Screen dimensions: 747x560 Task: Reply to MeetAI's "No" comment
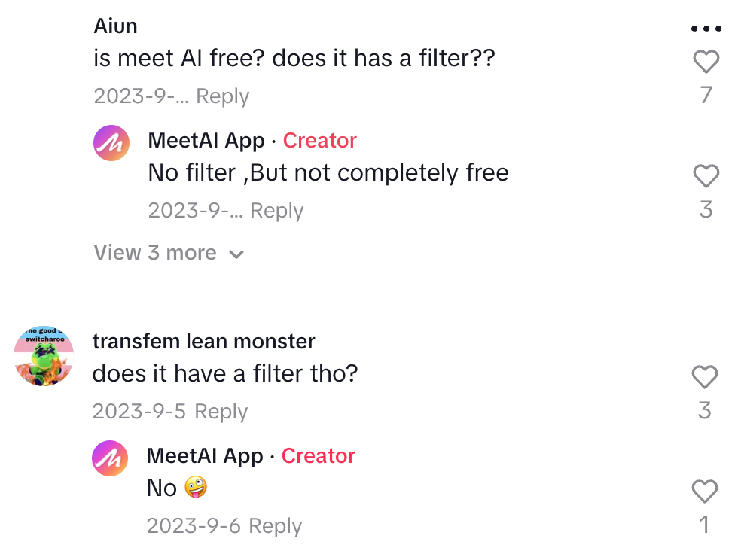click(275, 526)
